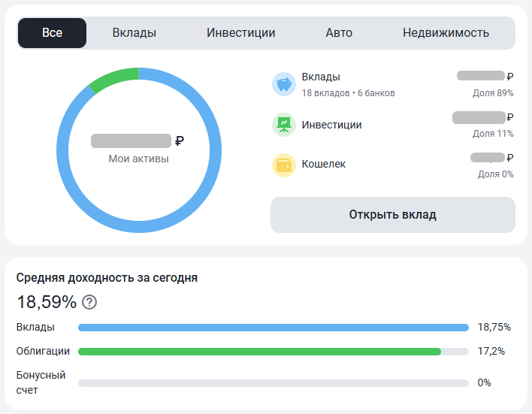Click the grey Бонусный счет progress bar
The image size is (532, 414).
point(274,383)
